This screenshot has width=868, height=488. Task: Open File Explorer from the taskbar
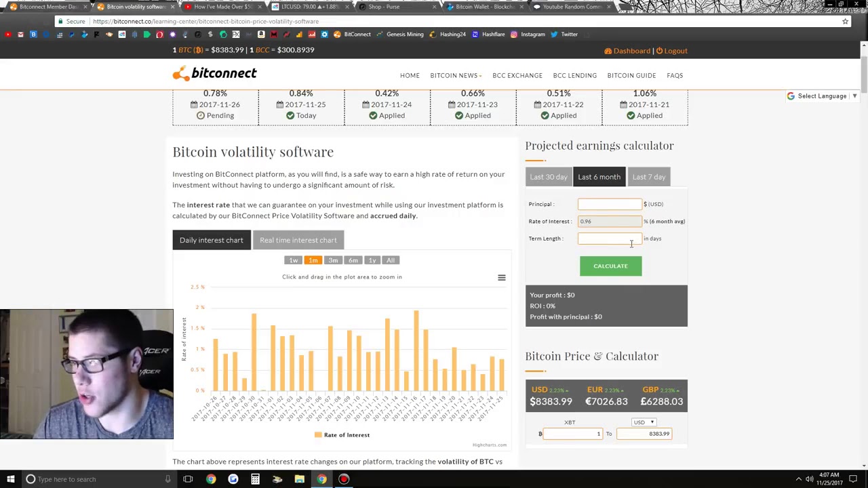[x=299, y=479]
